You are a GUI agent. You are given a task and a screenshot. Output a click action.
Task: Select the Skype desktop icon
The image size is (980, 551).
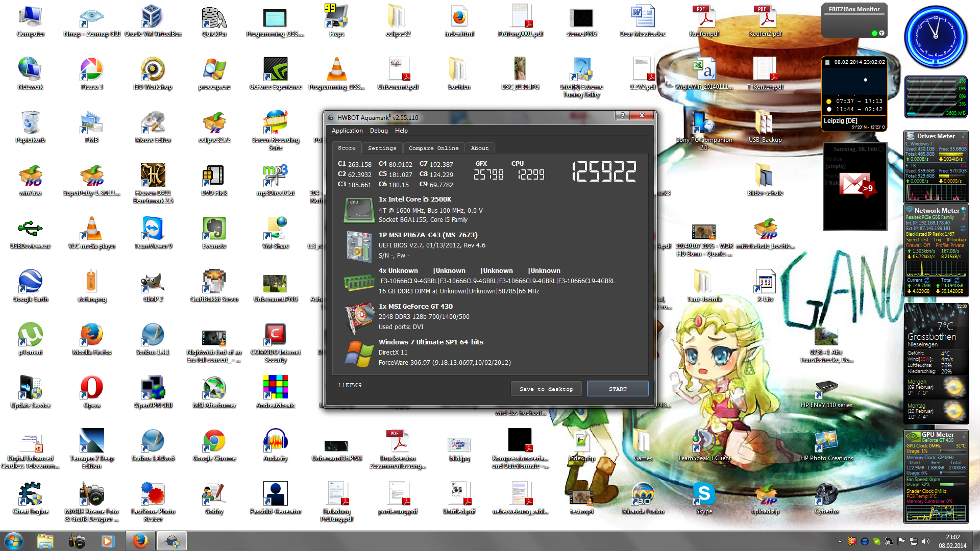tap(704, 499)
